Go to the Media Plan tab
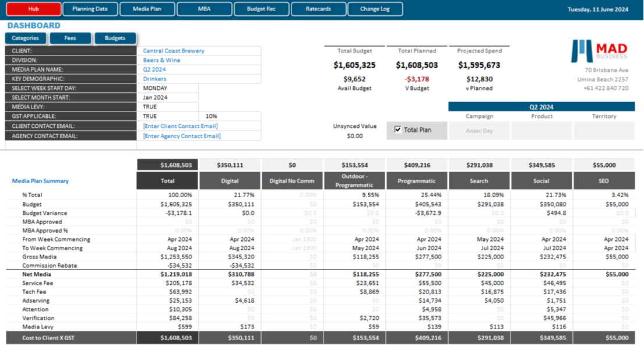This screenshot has height=353, width=644. (x=147, y=9)
